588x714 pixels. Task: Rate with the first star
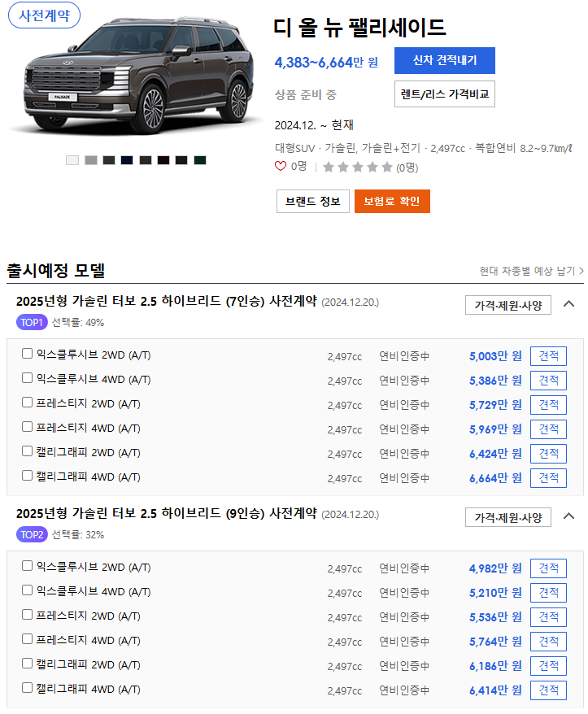(329, 168)
